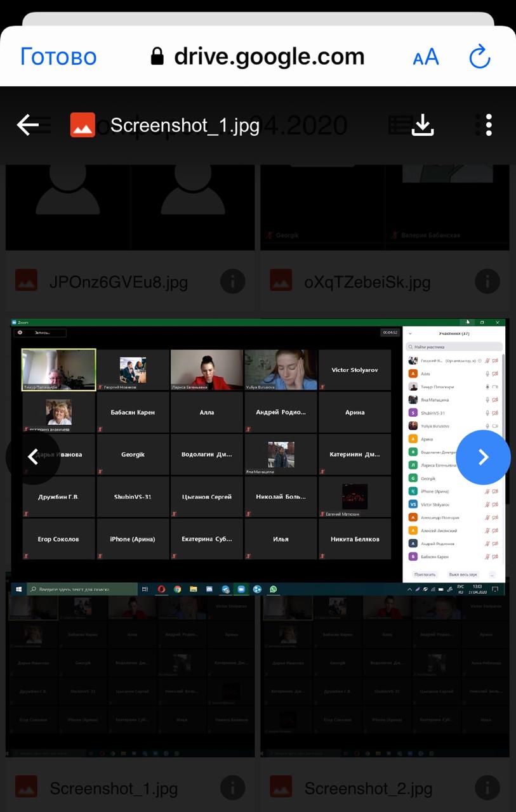This screenshot has height=812, width=516.
Task: Open info for oXqTZebeiSk.jpg
Action: coord(487,280)
